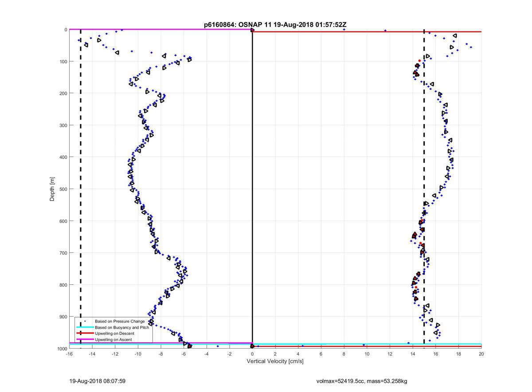
Task: Click the velocity axis tick label '12'
Action: pyautogui.click(x=390, y=354)
